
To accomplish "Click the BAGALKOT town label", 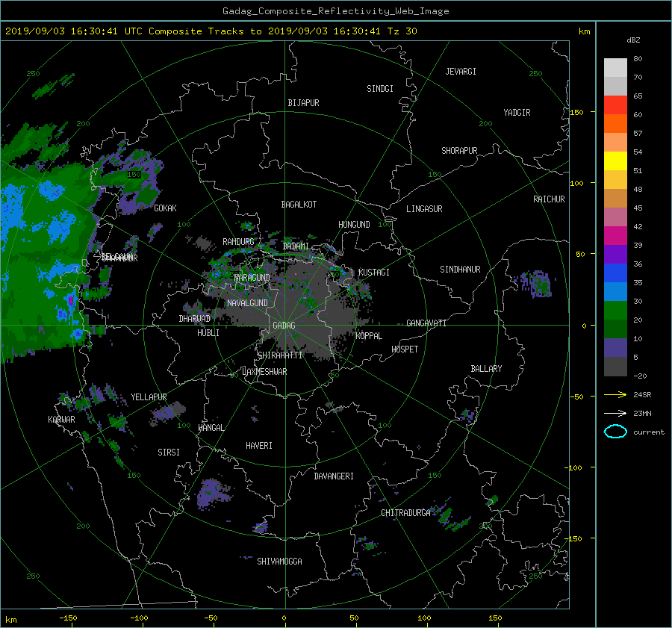I will tap(299, 205).
